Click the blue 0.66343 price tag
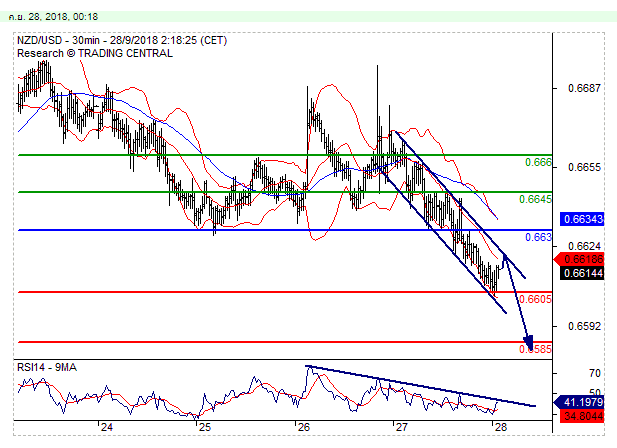 click(x=582, y=219)
